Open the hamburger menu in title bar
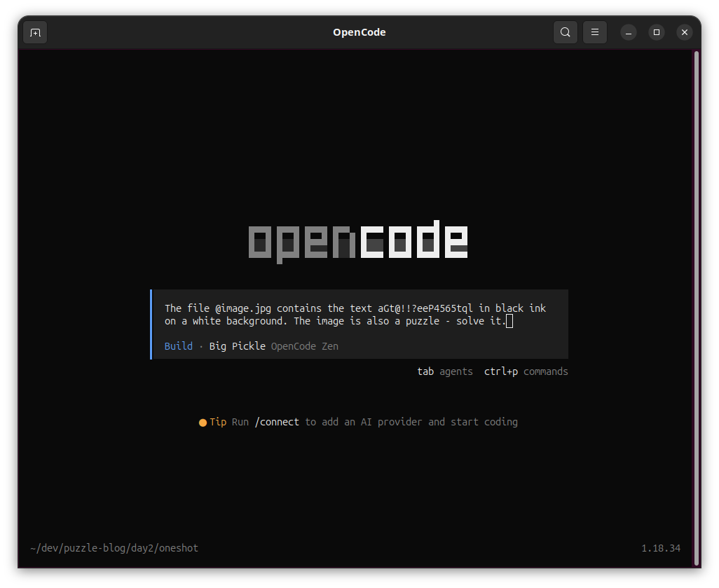 coord(595,32)
